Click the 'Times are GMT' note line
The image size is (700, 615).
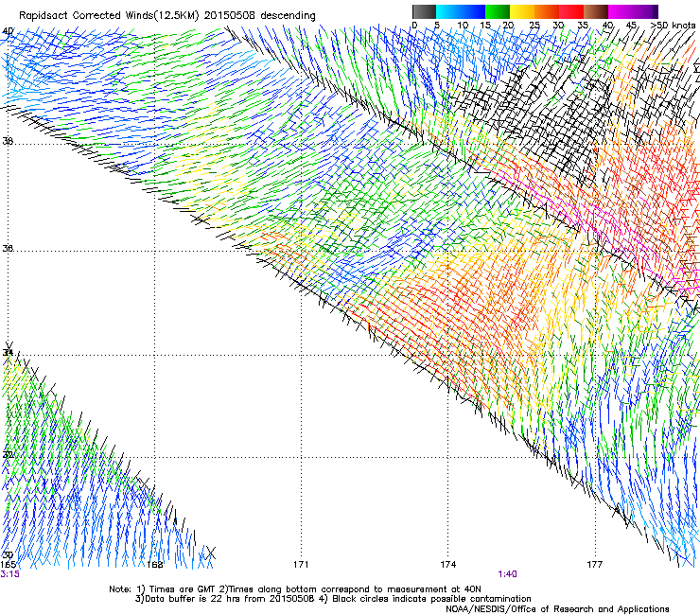tap(295, 589)
